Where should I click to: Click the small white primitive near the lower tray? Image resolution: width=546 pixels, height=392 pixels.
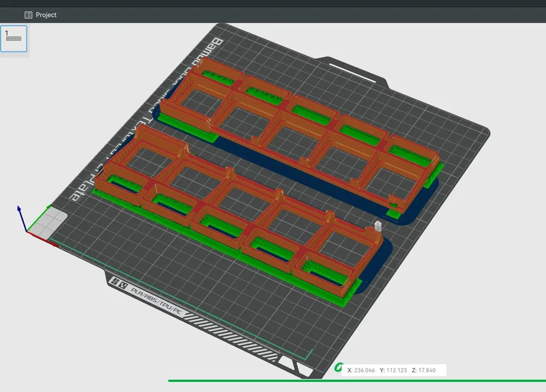click(x=378, y=226)
